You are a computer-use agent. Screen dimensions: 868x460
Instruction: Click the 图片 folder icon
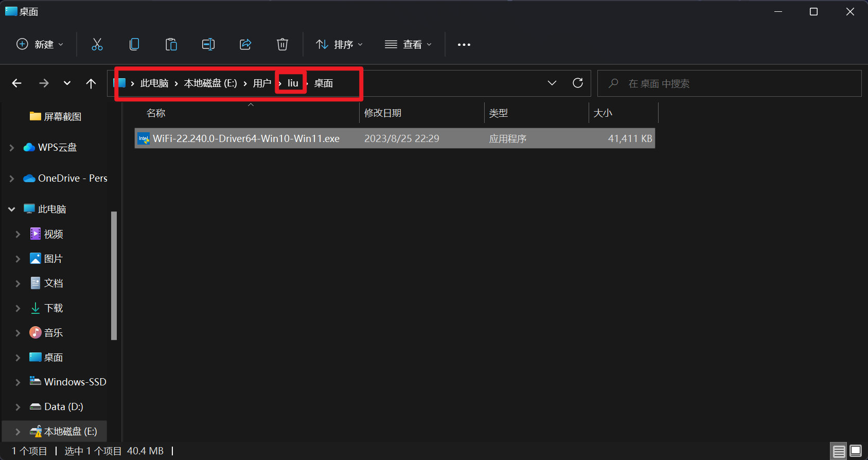pyautogui.click(x=36, y=258)
